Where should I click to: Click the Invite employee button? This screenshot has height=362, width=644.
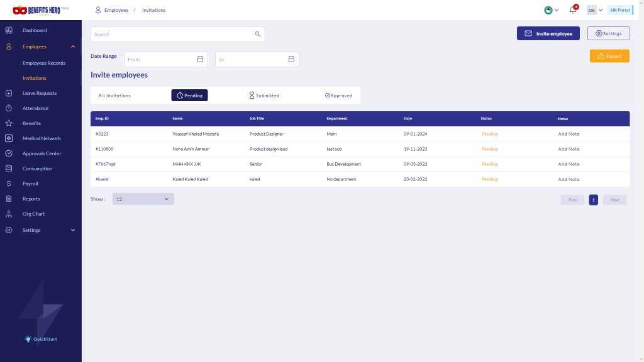tap(548, 33)
